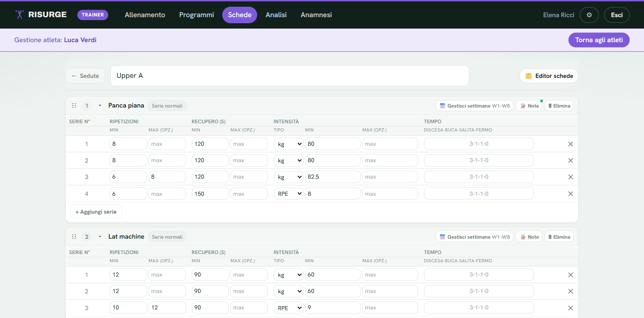Click Elimina for Lat machine exercise
This screenshot has width=644, height=318.
pos(559,237)
